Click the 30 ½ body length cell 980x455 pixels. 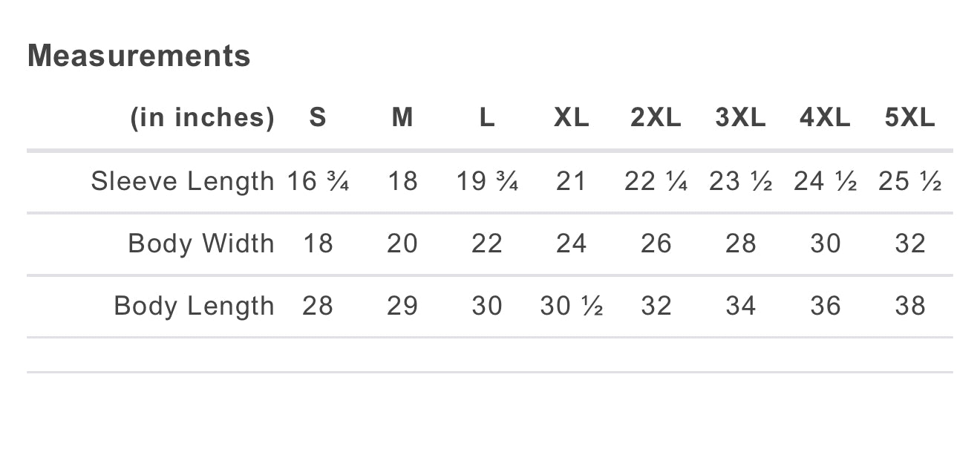tap(572, 306)
